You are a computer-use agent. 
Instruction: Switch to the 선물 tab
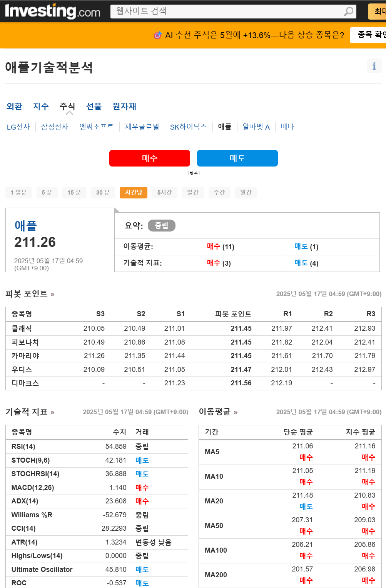(94, 106)
